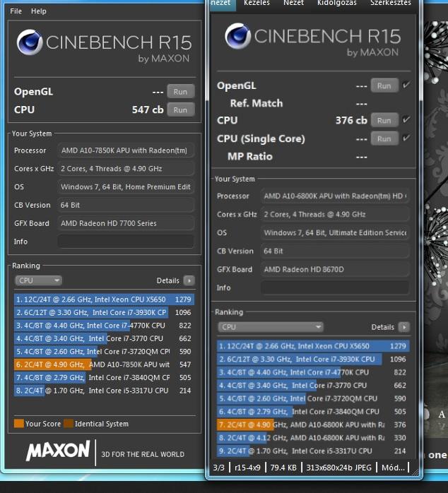The width and height of the screenshot is (448, 493).
Task: Select the i7-4770K 822 row in left window
Action: pos(104,326)
